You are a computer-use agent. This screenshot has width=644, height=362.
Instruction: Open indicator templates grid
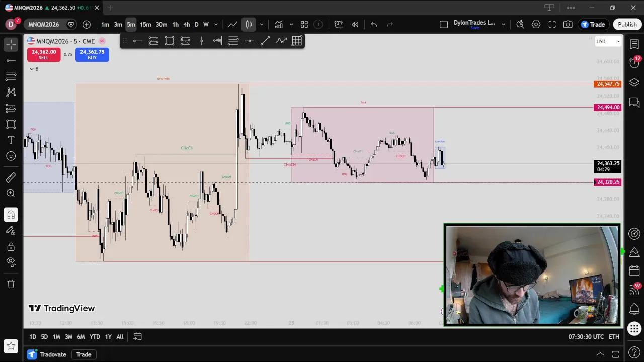coord(304,24)
